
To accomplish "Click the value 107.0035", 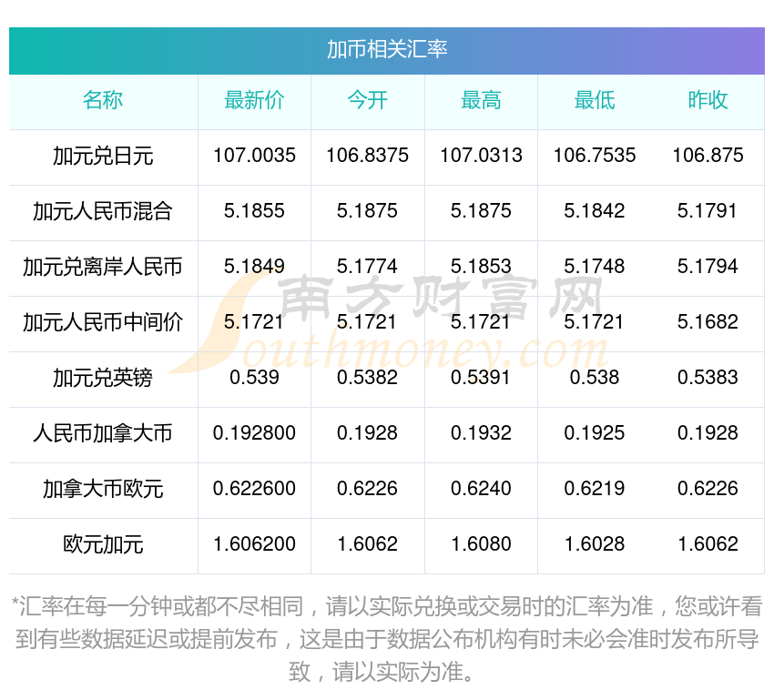I will 254,156.
